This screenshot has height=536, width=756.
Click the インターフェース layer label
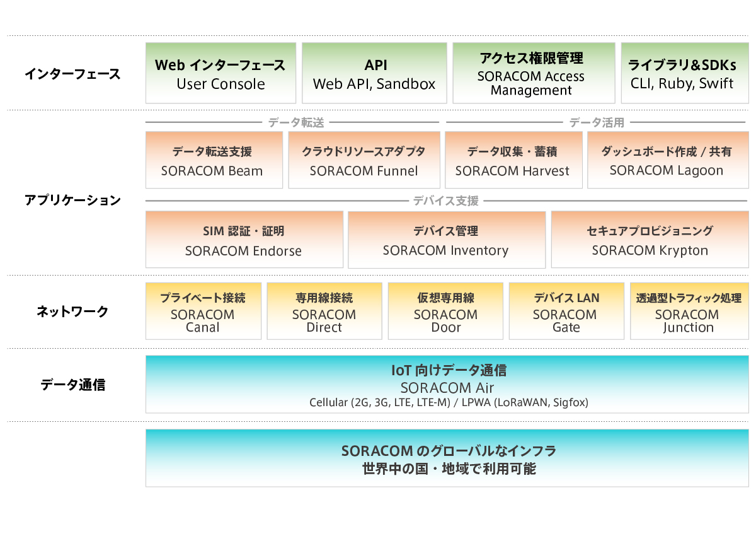[72, 74]
